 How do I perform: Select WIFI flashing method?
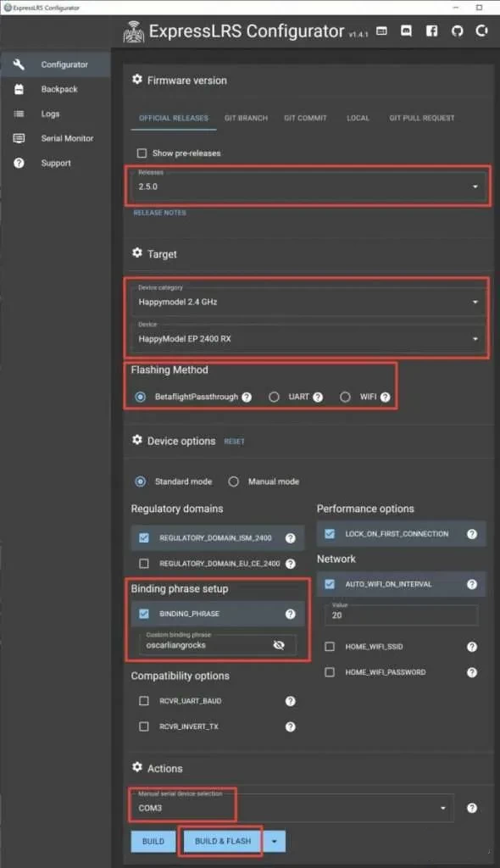tap(345, 397)
